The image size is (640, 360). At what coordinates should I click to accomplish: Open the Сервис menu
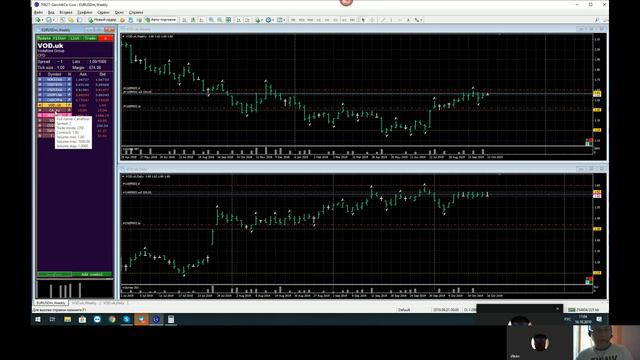pos(103,12)
